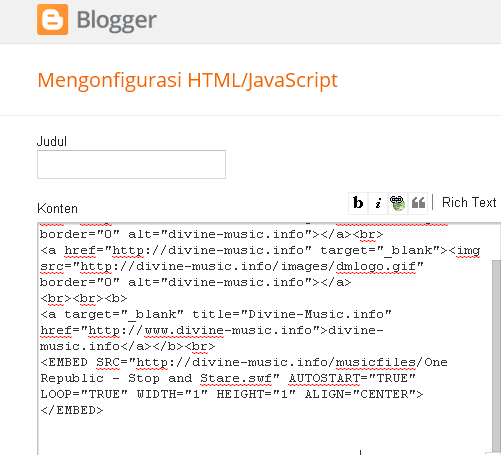Viewport: 501px width, 455px height.
Task: Click '<EMBED' tag at line start
Action: [x=64, y=362]
